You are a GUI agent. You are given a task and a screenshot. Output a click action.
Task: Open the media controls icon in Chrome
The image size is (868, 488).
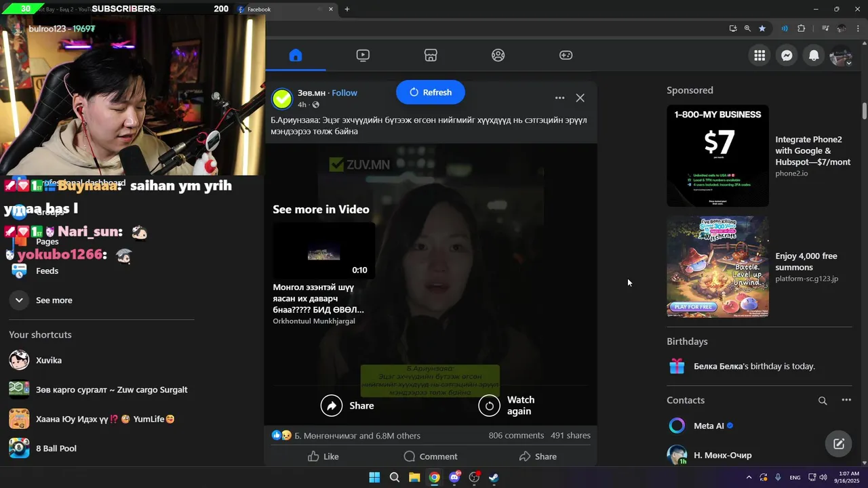pos(825,28)
